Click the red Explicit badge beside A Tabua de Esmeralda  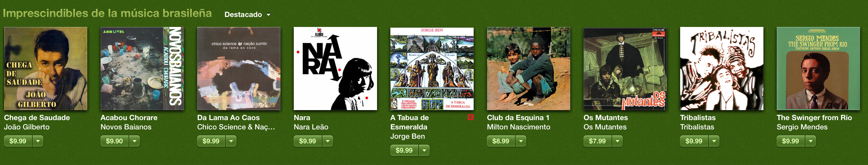(x=470, y=117)
